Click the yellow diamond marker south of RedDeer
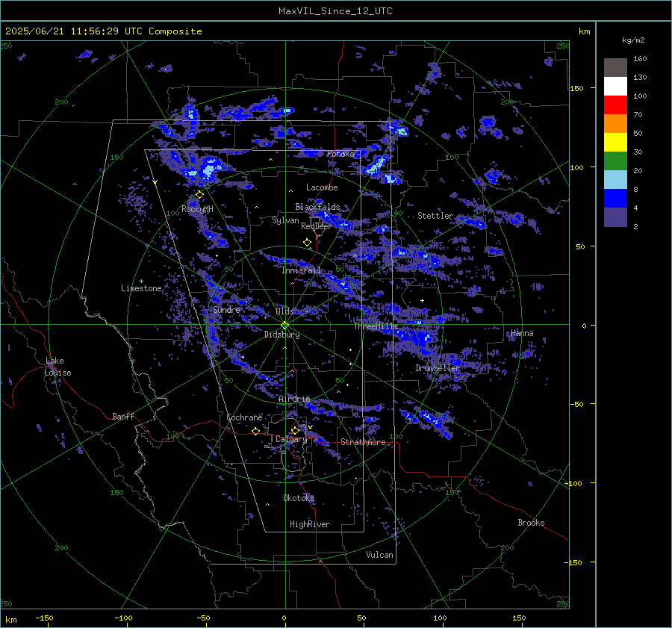Image resolution: width=672 pixels, height=628 pixels. point(307,243)
